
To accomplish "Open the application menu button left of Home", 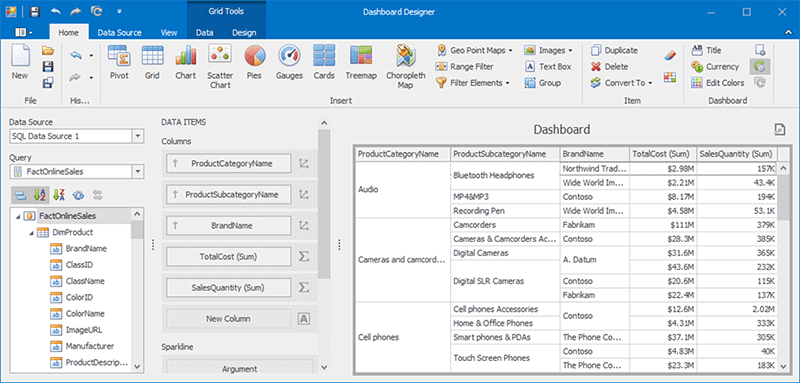I will pyautogui.click(x=23, y=33).
